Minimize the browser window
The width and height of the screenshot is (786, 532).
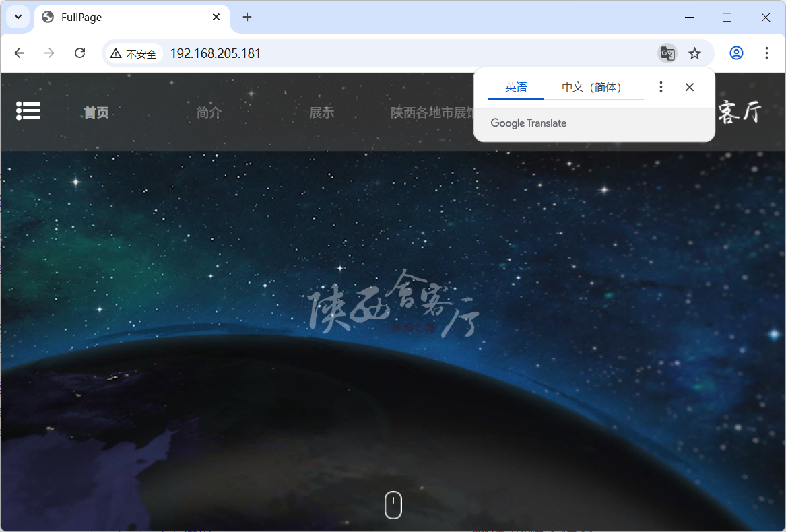[689, 17]
